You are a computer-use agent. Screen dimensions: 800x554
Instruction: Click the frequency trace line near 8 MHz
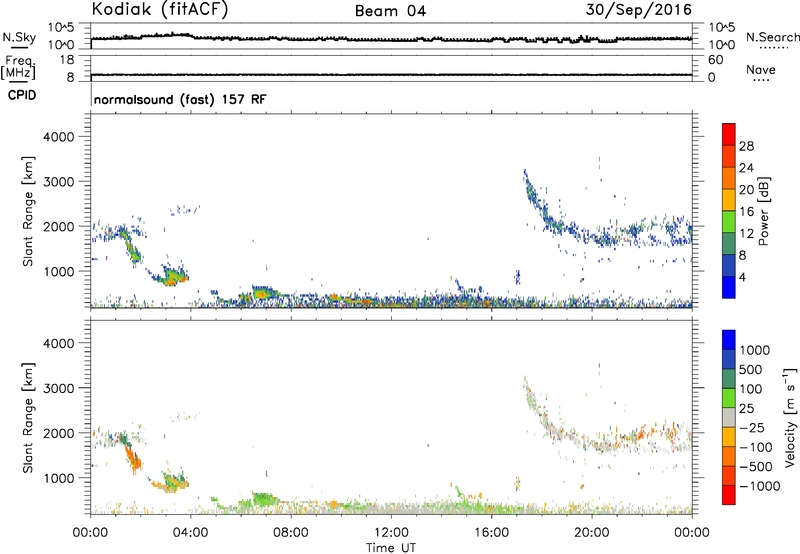(x=391, y=75)
